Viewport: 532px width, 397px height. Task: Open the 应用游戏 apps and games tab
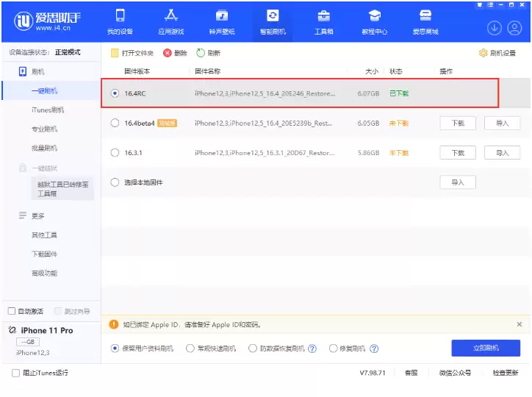(x=171, y=22)
